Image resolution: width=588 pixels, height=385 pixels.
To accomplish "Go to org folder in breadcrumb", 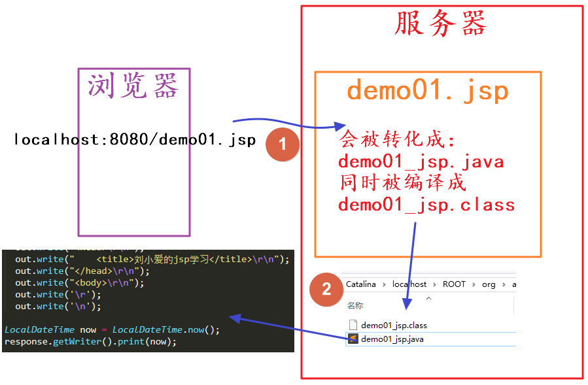I will tap(489, 285).
